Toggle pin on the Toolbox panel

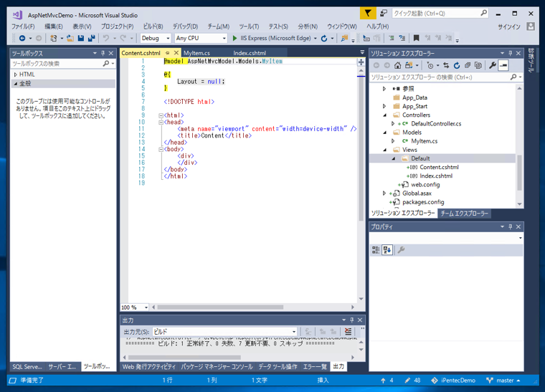tap(103, 53)
